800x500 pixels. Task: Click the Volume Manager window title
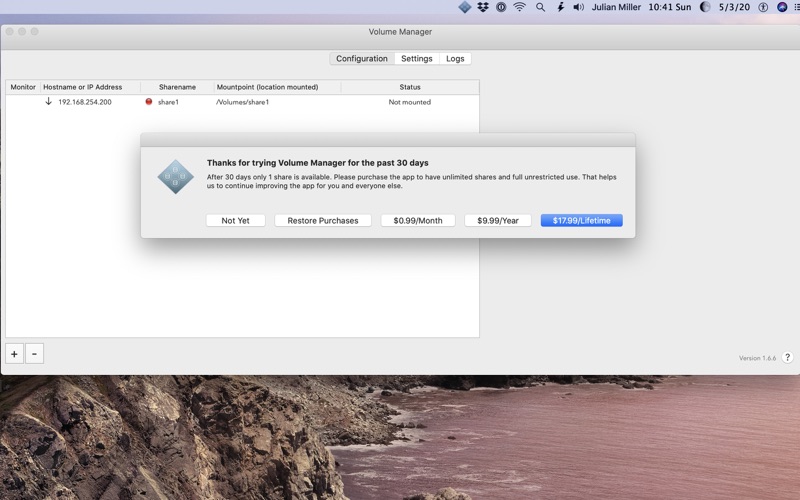coord(400,32)
